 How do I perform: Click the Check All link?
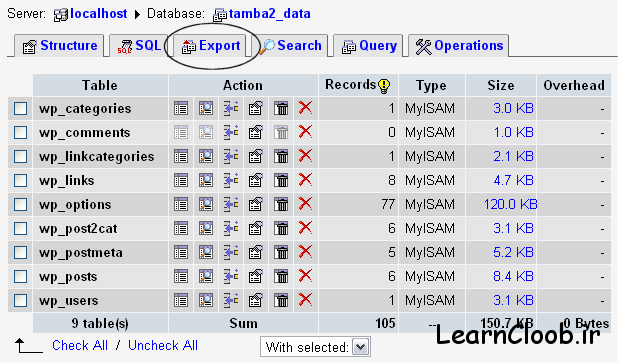pos(80,345)
